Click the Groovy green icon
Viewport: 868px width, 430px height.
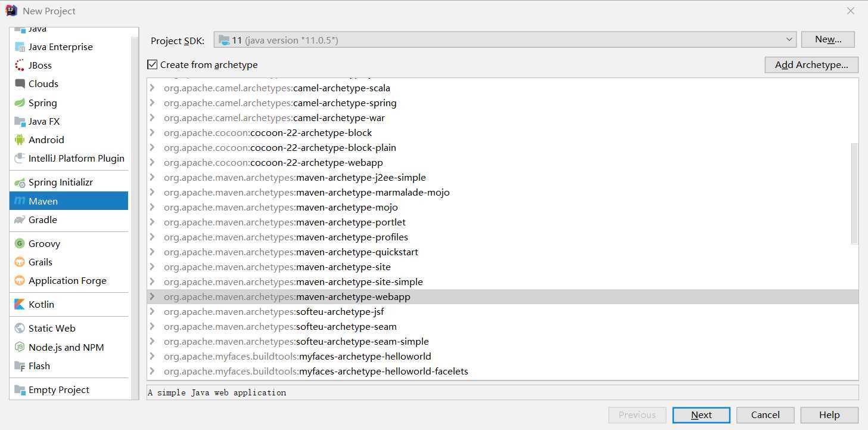[20, 244]
